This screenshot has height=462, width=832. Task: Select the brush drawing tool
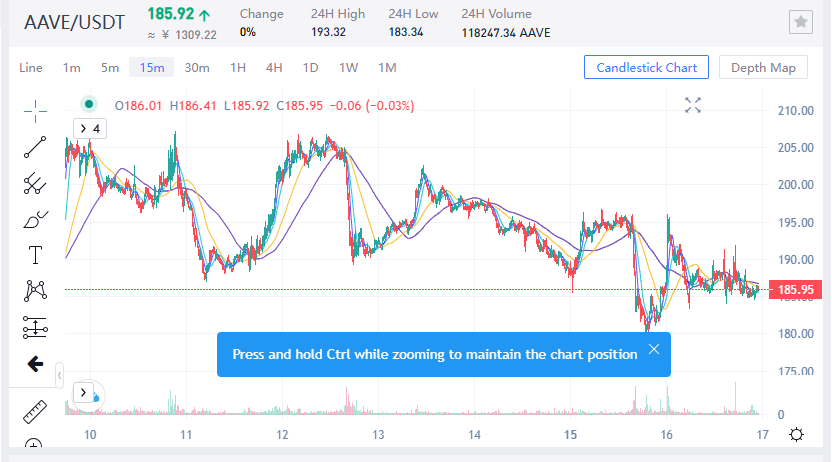35,220
